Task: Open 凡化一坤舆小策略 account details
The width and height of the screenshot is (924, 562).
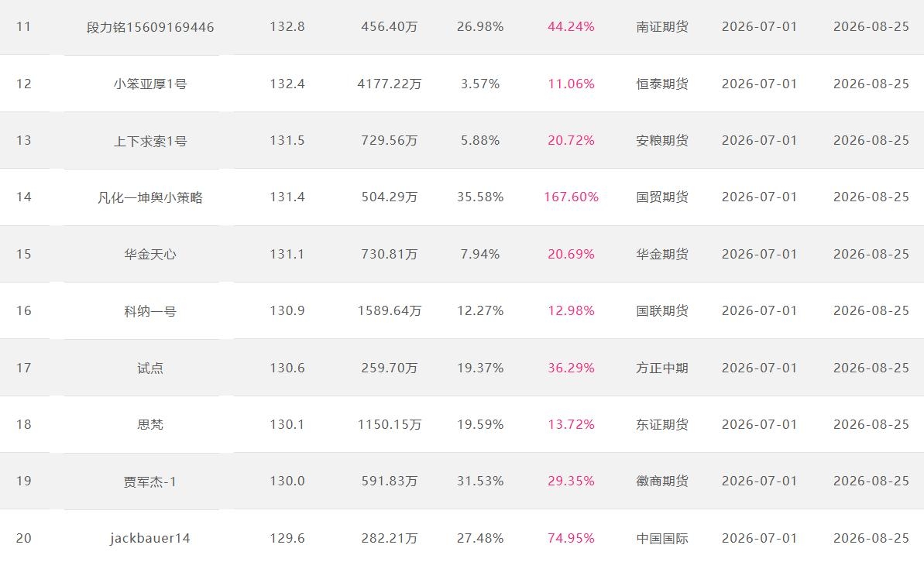Action: pyautogui.click(x=150, y=197)
